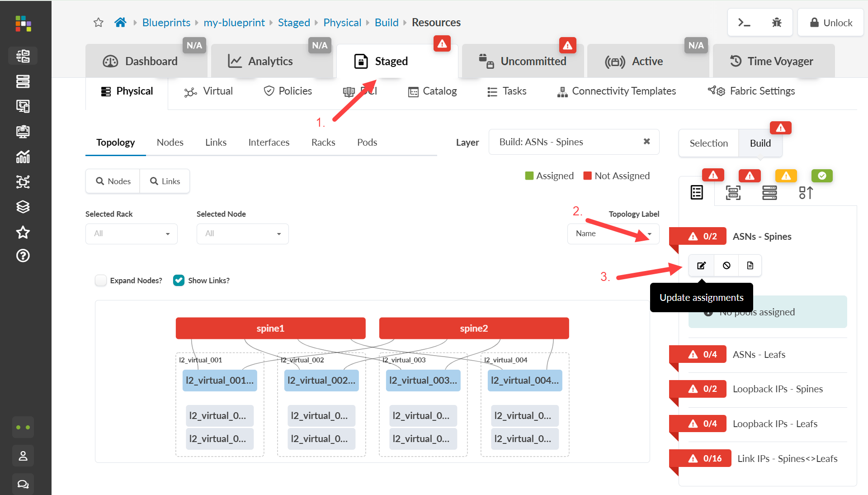Uncheck the Show Links checkbox
The image size is (868, 495).
coord(179,281)
